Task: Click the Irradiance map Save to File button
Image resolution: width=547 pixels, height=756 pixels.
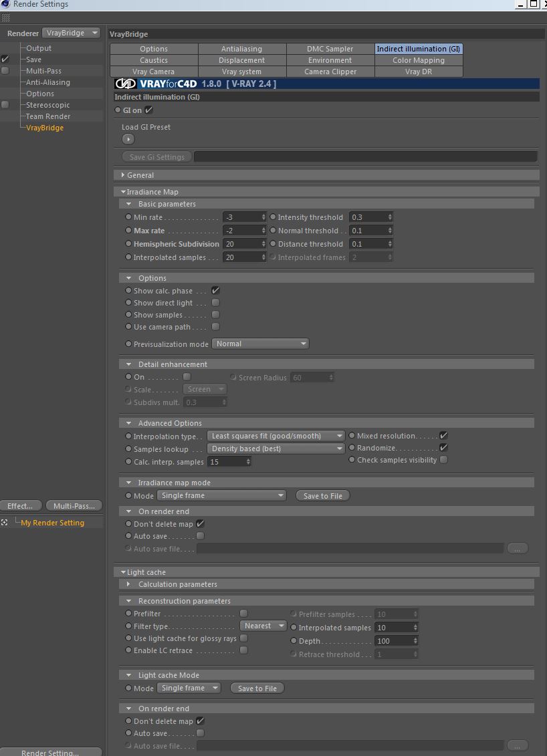Action: [323, 495]
